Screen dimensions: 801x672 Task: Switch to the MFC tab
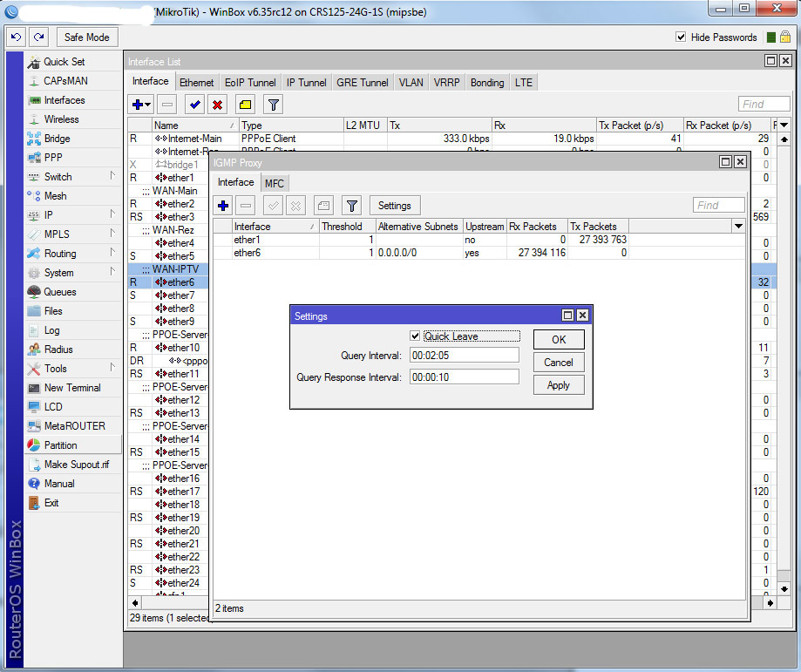275,183
